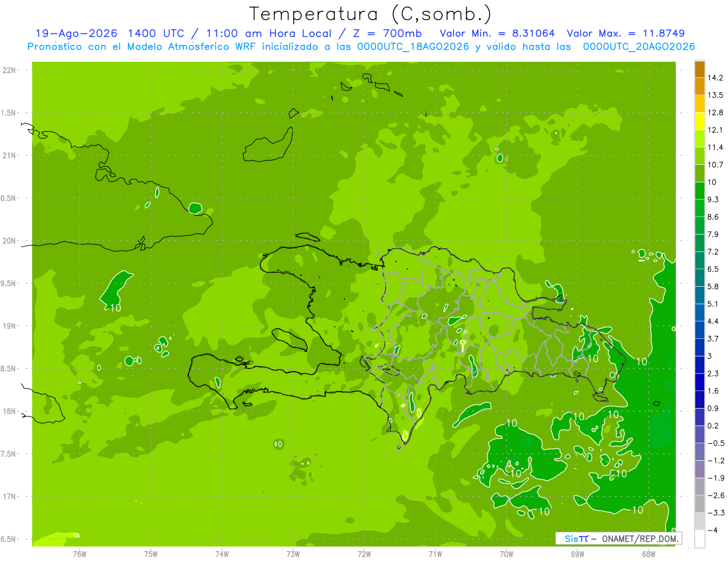Click the 5.1 legend value
The image size is (728, 562).
(713, 304)
